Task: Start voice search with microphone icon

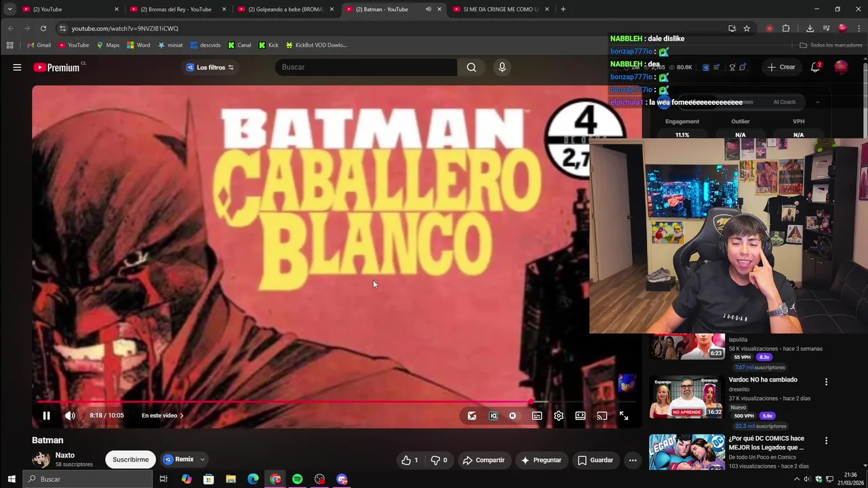Action: (x=502, y=67)
